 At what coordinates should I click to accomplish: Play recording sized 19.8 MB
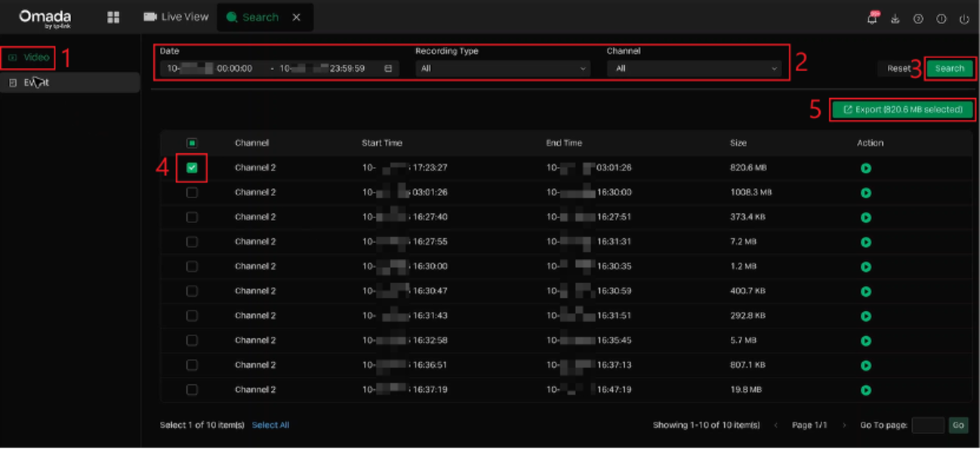tap(866, 390)
